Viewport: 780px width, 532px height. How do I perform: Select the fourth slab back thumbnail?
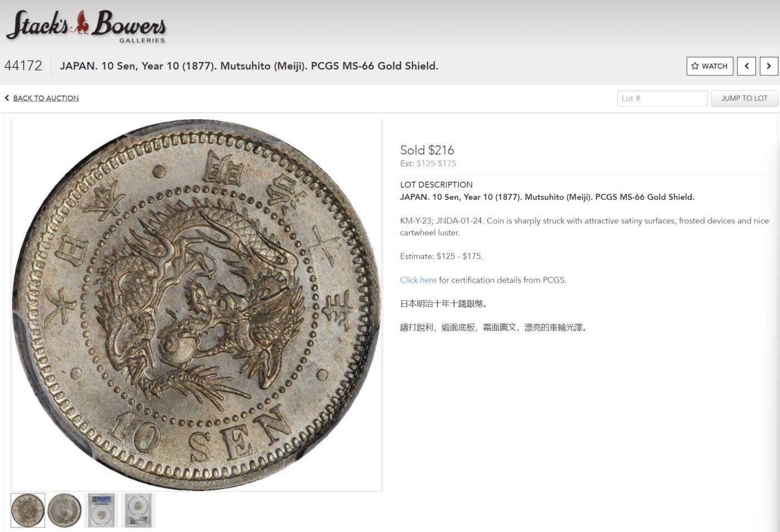[138, 510]
